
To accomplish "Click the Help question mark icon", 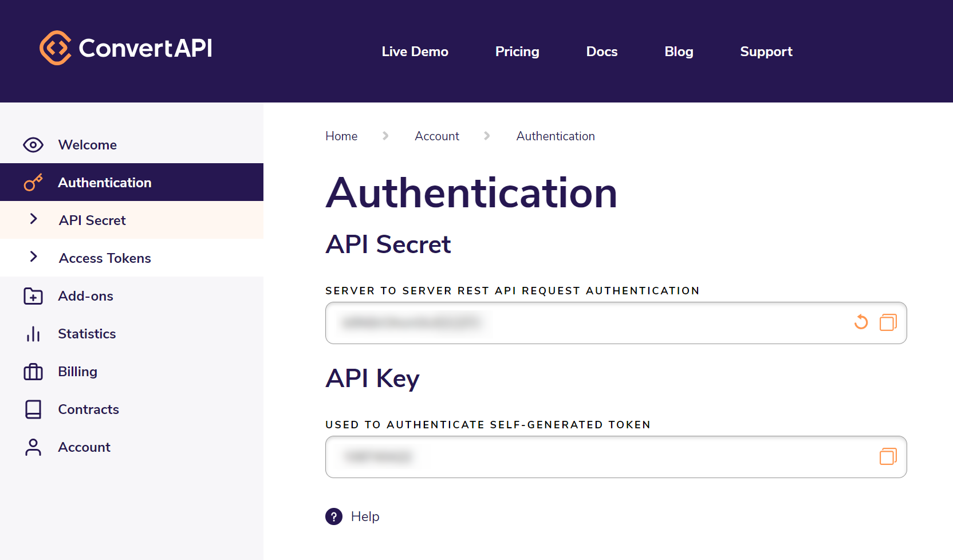I will click(x=334, y=516).
